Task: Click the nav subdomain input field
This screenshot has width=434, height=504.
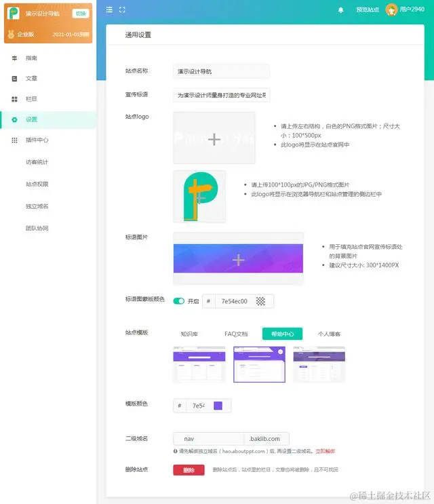Action: pos(208,439)
